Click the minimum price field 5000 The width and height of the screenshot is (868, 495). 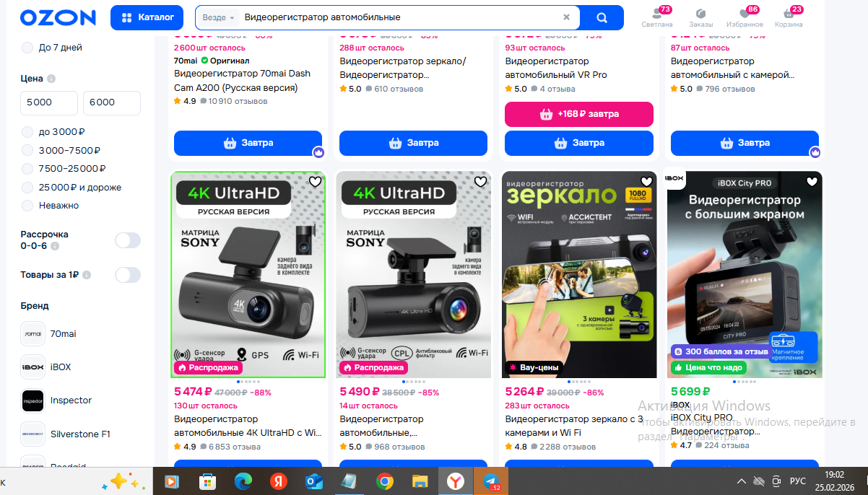(x=49, y=102)
